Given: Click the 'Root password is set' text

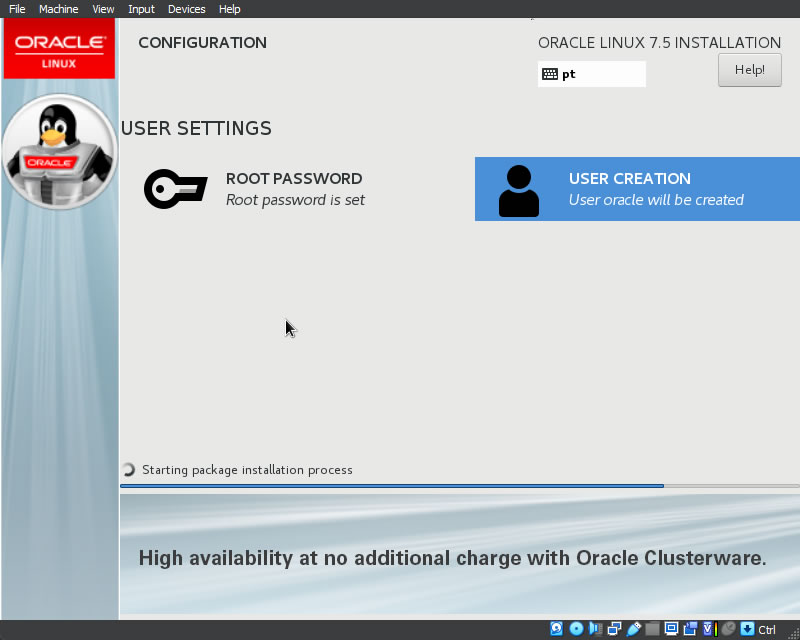Looking at the screenshot, I should tap(295, 200).
